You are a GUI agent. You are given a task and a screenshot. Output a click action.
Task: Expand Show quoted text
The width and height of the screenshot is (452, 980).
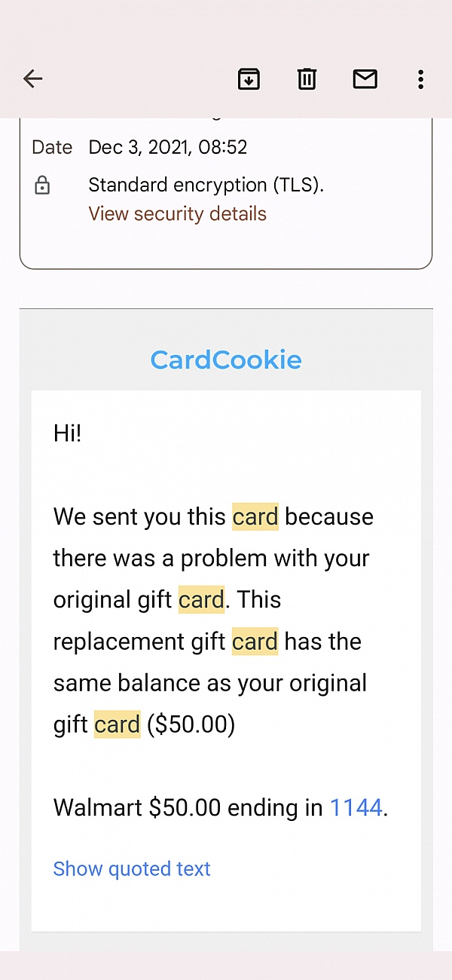(x=132, y=869)
